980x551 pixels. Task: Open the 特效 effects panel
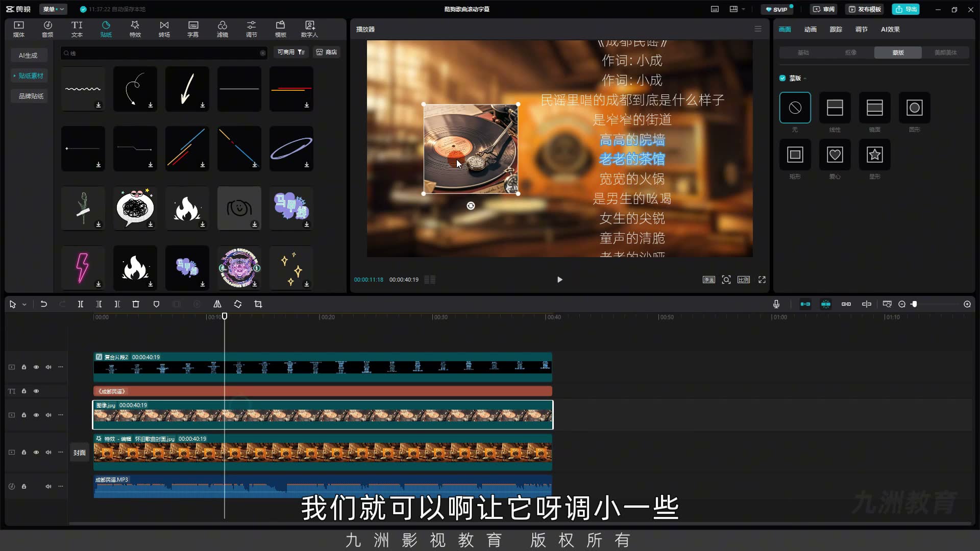pyautogui.click(x=135, y=29)
